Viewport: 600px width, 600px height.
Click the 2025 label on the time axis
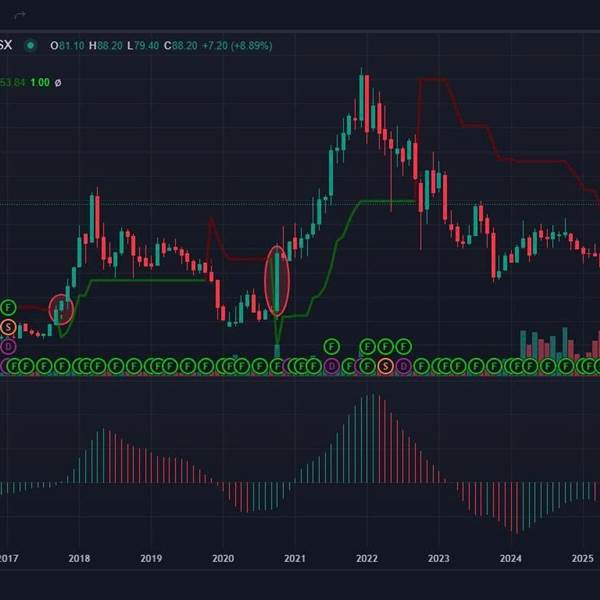click(x=583, y=558)
